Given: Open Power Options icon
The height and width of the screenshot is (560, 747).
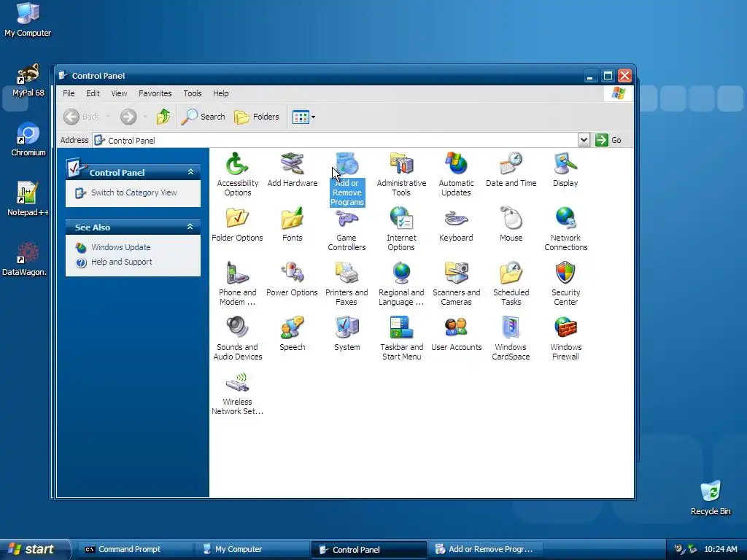Looking at the screenshot, I should pyautogui.click(x=292, y=279).
